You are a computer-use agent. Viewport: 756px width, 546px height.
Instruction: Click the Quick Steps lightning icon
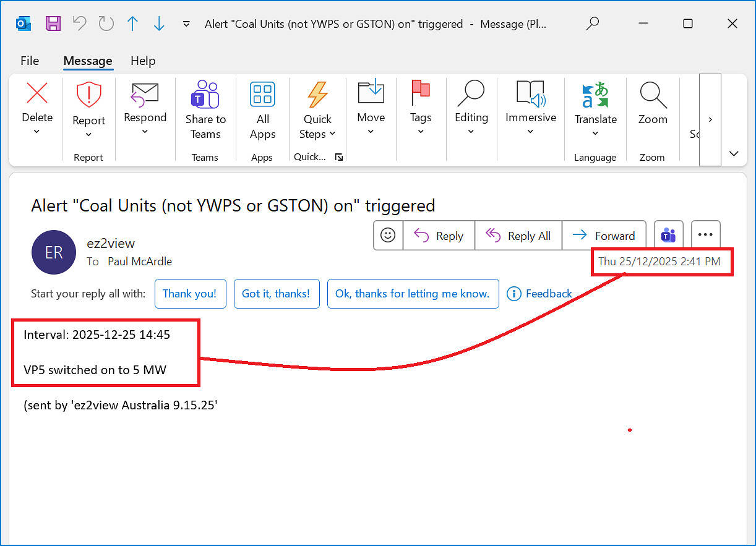pos(317,95)
